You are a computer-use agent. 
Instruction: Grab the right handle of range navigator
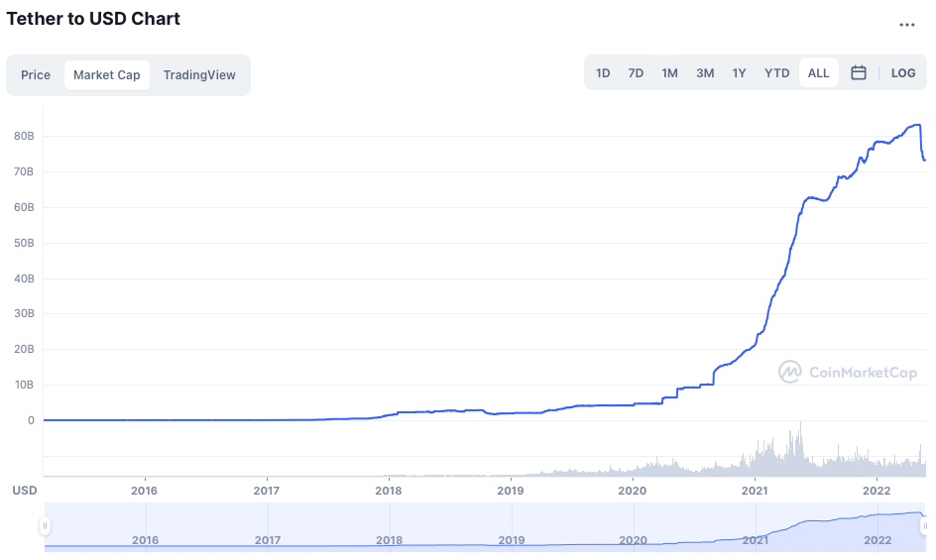[x=924, y=526]
